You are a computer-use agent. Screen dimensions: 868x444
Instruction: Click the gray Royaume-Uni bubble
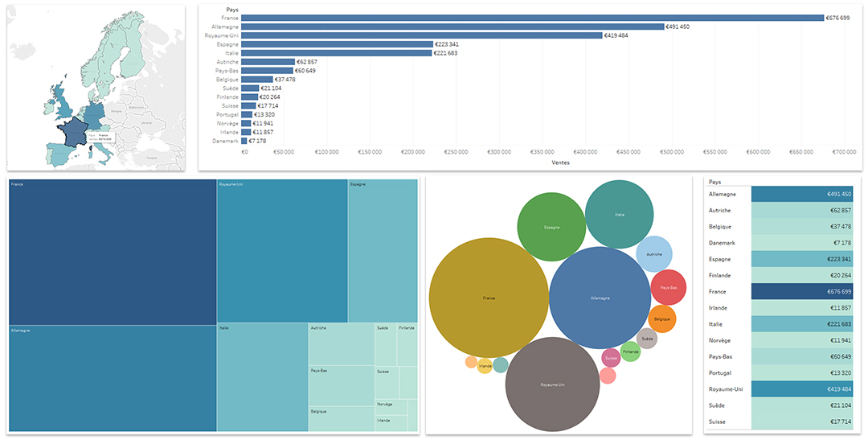point(552,384)
